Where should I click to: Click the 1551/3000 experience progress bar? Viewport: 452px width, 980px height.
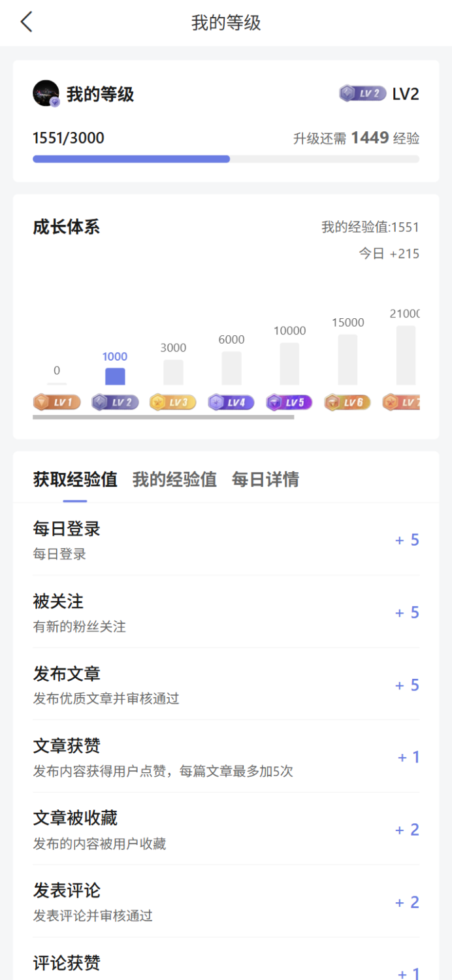pyautogui.click(x=226, y=159)
